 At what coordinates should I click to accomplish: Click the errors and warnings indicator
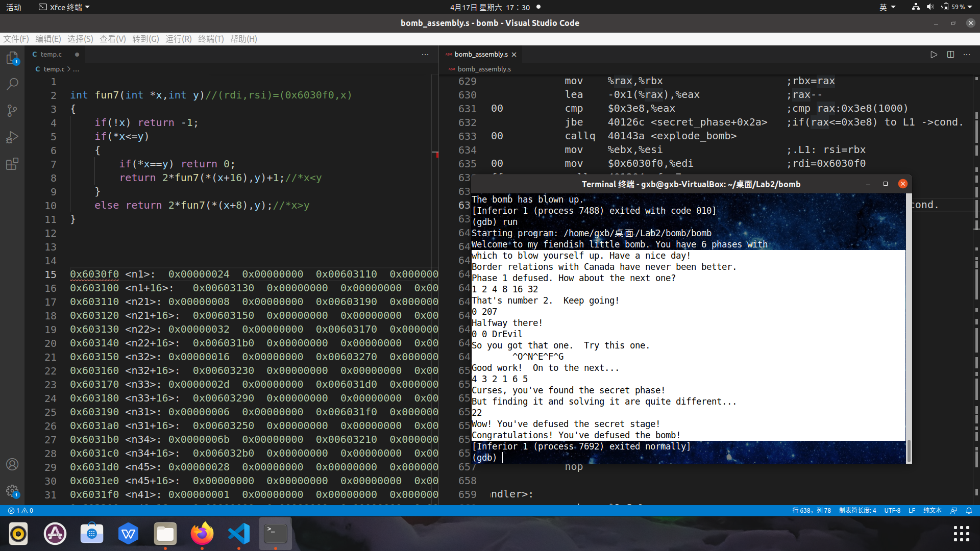click(20, 510)
